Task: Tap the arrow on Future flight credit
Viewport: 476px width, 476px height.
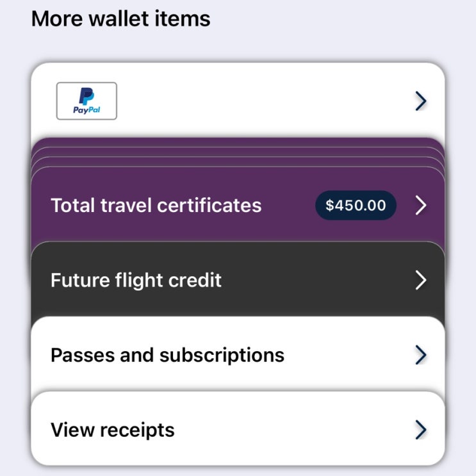Action: pos(420,280)
